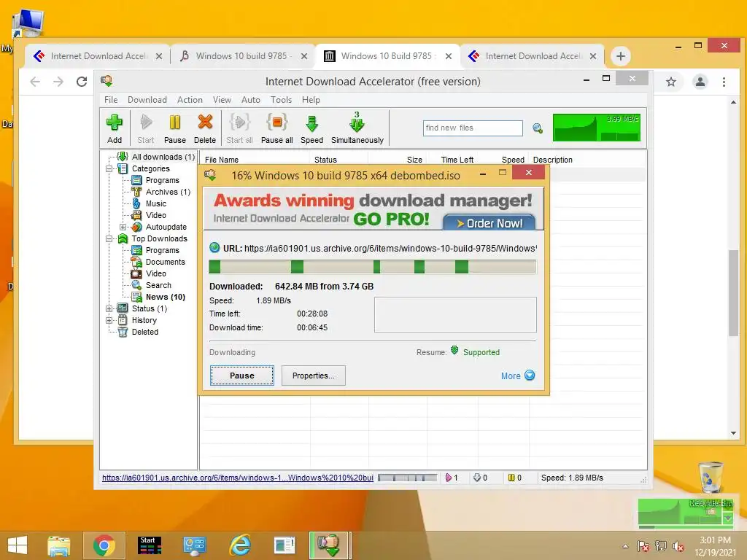Image resolution: width=747 pixels, height=560 pixels.
Task: Open the File menu
Action: click(111, 100)
